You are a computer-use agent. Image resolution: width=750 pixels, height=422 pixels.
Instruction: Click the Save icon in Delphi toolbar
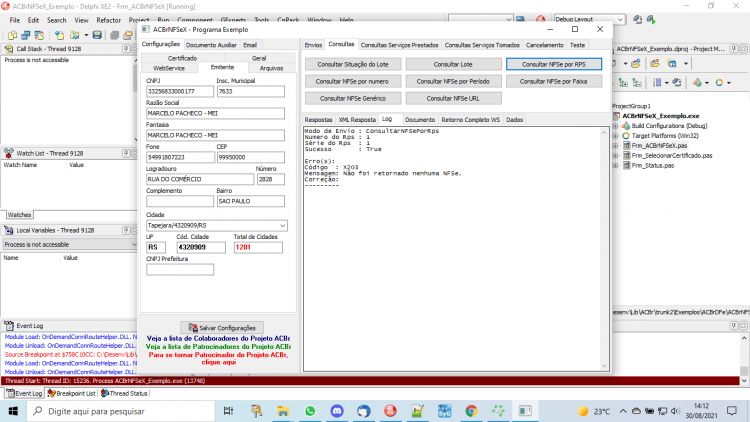point(97,35)
